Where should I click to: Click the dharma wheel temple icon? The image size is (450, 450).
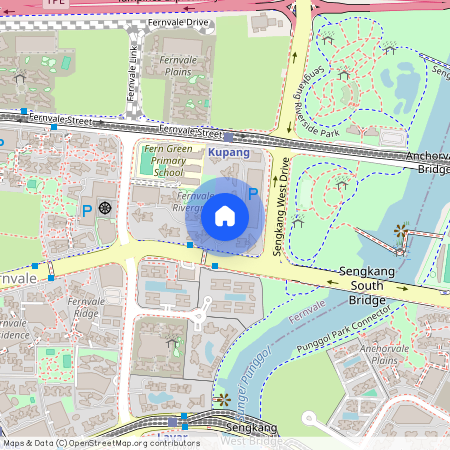[x=105, y=208]
